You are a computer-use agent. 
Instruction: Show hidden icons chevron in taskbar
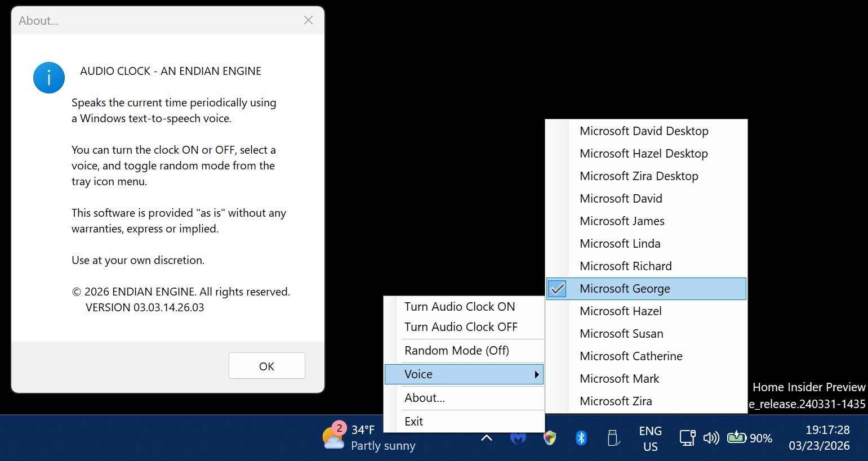tap(487, 438)
